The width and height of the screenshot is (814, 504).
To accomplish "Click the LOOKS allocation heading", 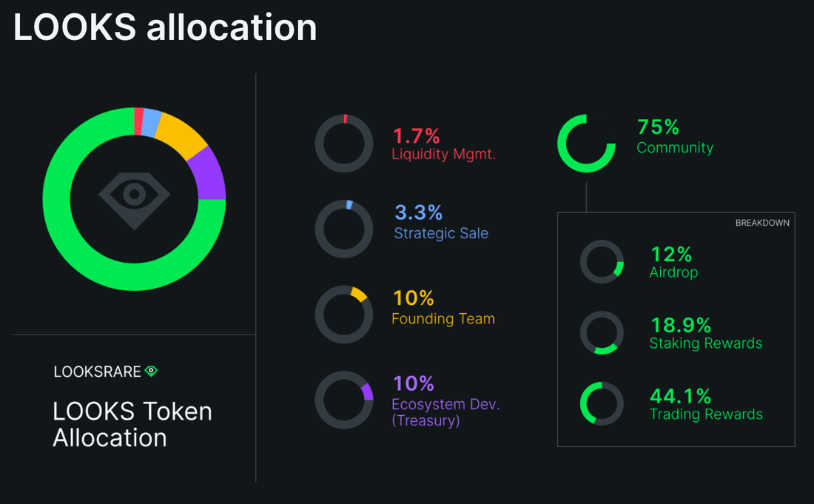I will click(165, 27).
